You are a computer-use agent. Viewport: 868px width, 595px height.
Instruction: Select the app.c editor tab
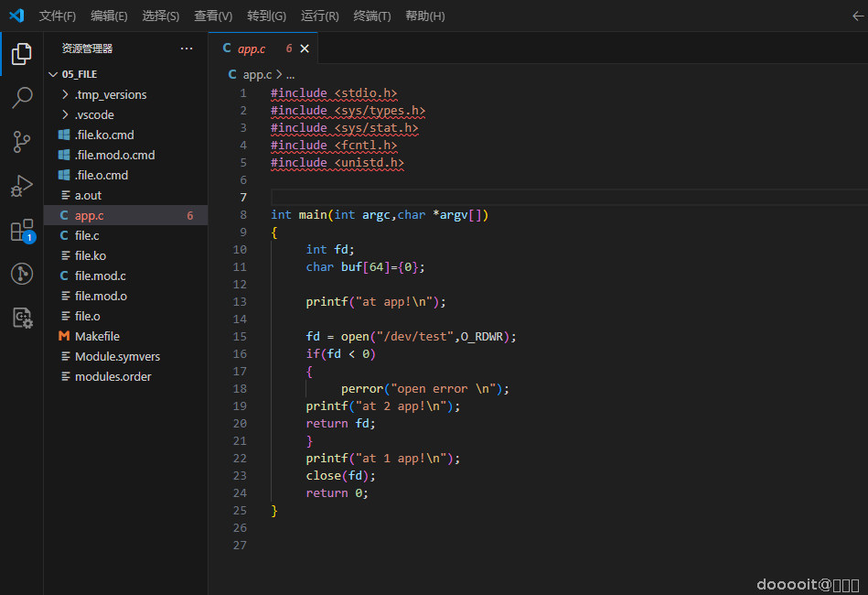coord(251,49)
